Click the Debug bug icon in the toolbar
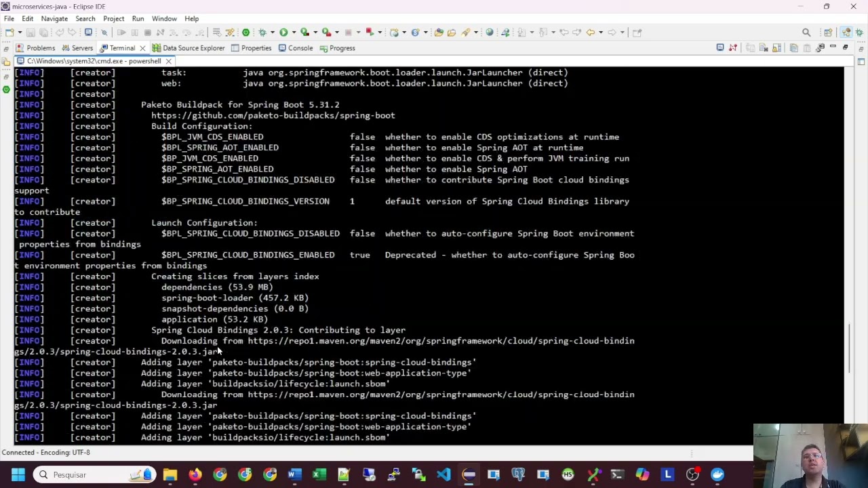This screenshot has height=488, width=868. tap(262, 32)
